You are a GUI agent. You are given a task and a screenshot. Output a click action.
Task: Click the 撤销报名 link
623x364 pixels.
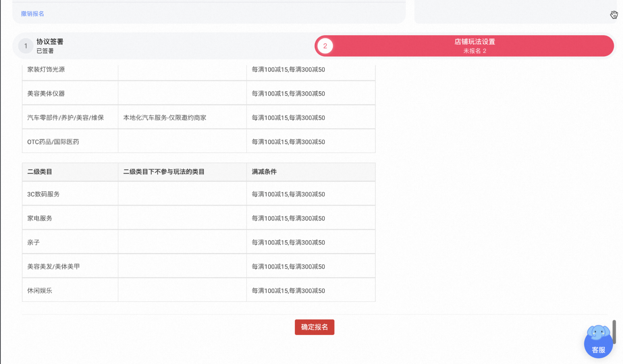coord(32,14)
